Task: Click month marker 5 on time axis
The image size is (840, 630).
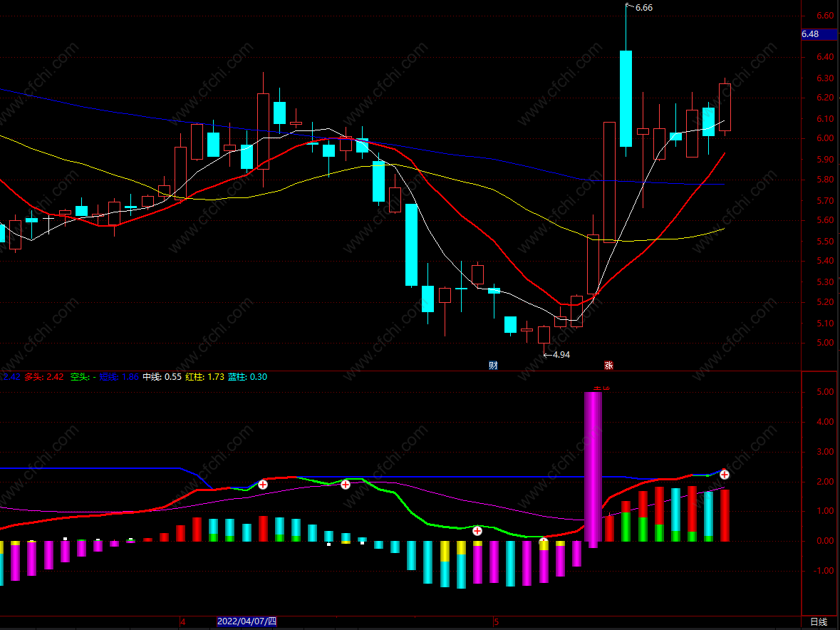Action: tap(496, 622)
